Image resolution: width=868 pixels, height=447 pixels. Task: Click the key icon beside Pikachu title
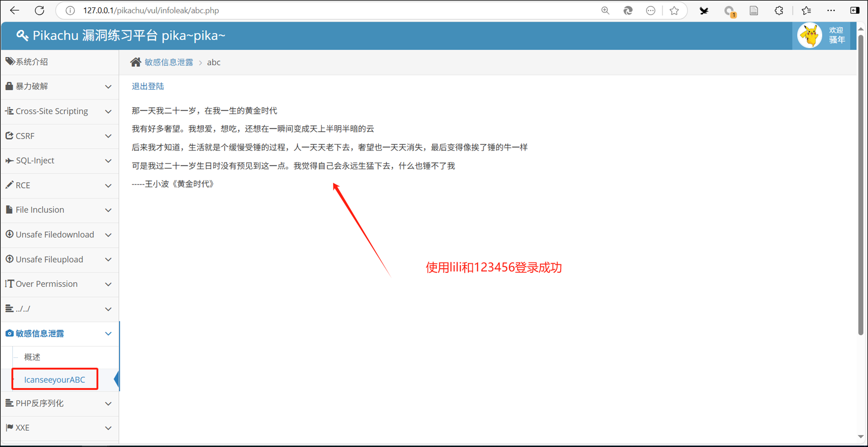click(22, 35)
